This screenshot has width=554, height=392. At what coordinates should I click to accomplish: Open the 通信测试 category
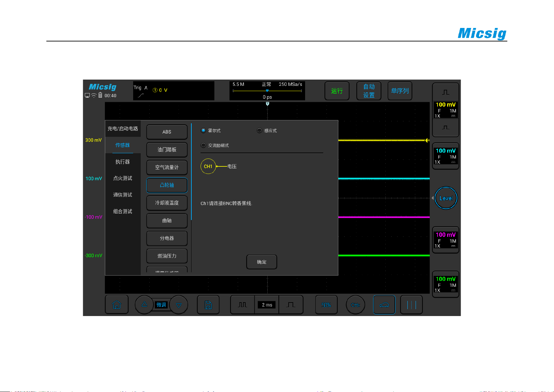pos(123,195)
